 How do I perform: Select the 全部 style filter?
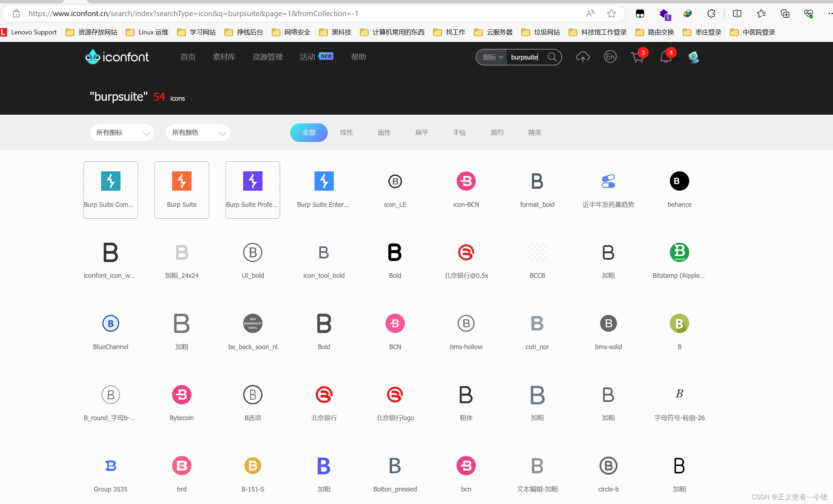(309, 133)
